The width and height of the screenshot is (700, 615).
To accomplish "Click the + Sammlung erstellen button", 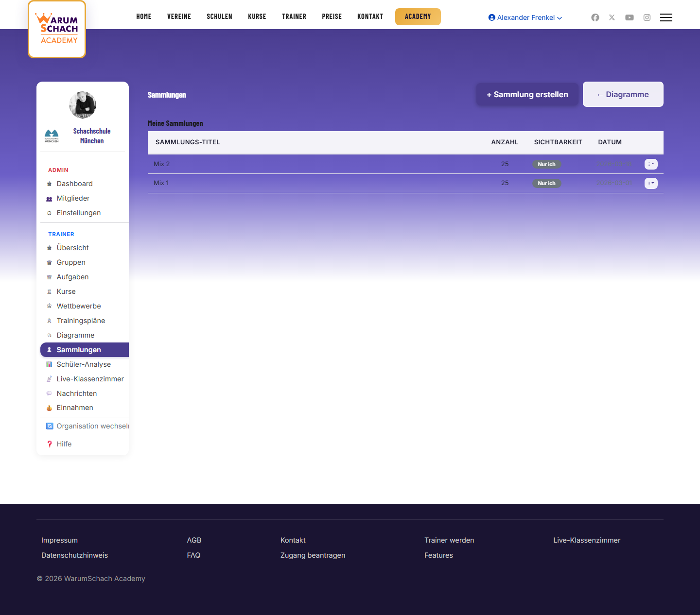I will point(527,94).
